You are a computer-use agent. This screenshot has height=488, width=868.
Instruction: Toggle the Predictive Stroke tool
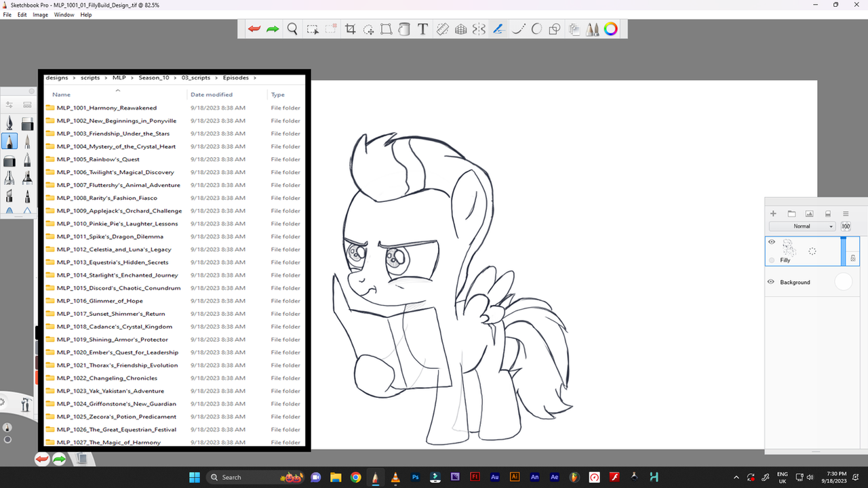518,29
